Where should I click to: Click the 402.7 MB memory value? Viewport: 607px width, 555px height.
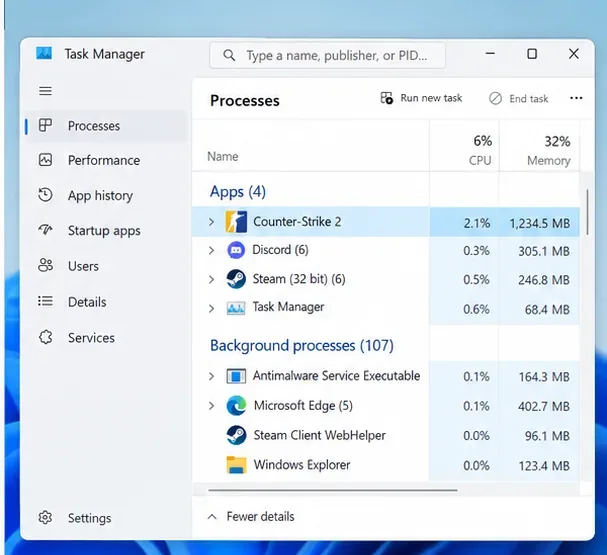point(544,406)
